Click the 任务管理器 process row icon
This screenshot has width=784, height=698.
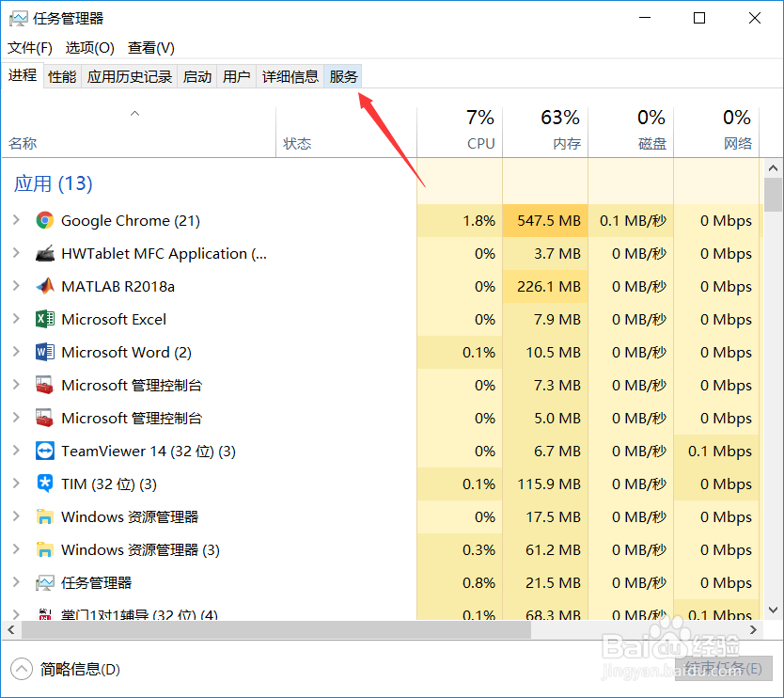(45, 583)
